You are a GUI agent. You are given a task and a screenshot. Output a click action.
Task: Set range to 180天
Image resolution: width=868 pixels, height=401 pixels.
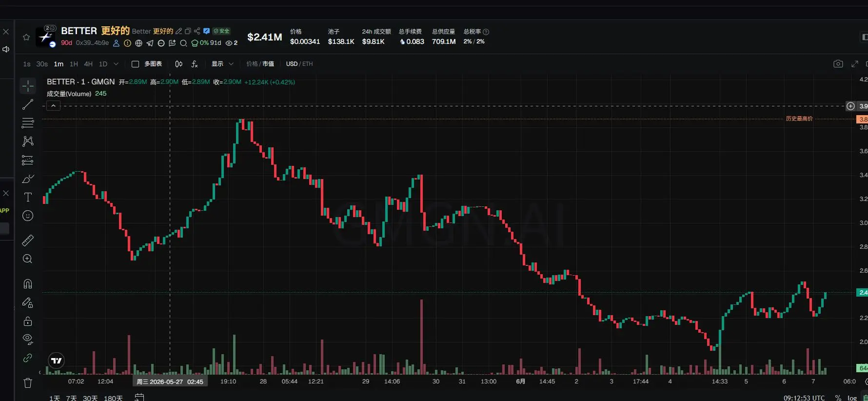[113, 398]
